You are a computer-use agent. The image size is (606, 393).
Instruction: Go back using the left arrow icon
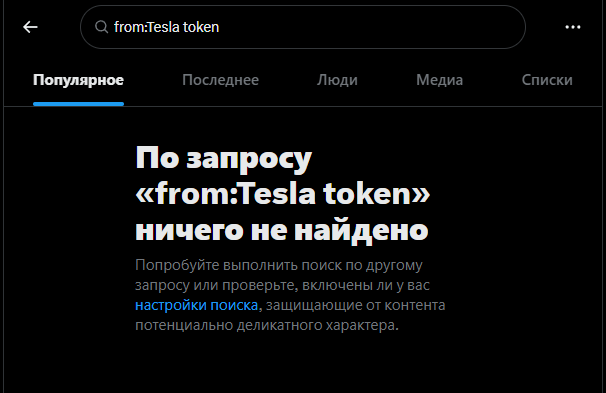coord(30,27)
